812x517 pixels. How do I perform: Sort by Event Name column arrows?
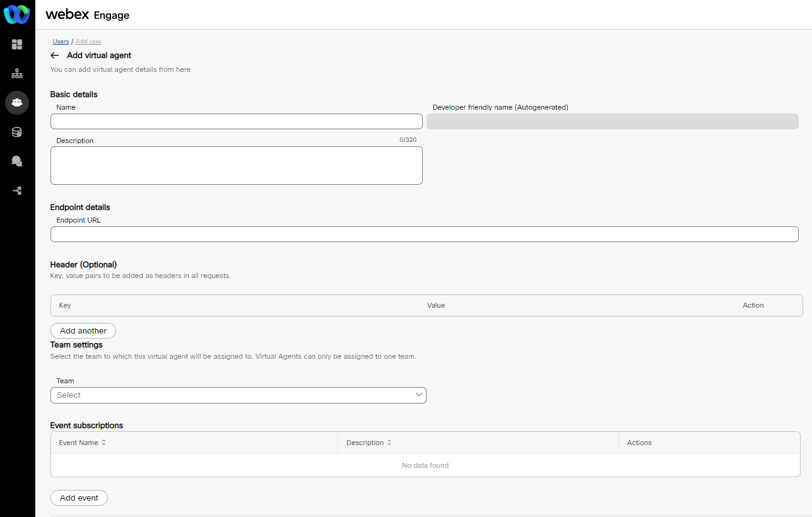(103, 443)
